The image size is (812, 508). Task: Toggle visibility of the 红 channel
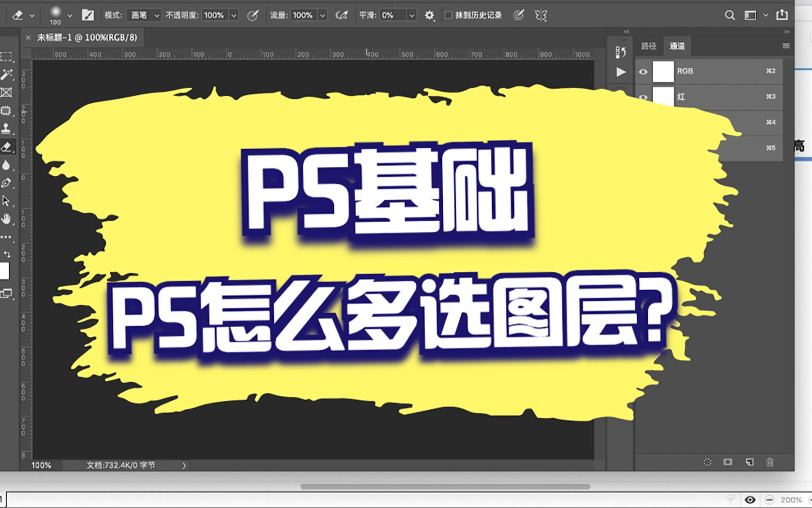tap(643, 97)
